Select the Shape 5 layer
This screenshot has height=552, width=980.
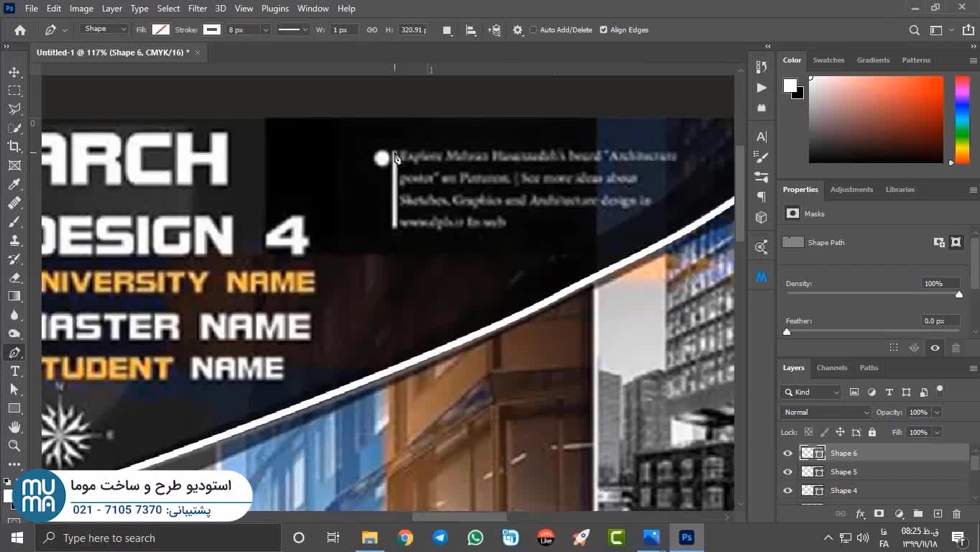coord(843,472)
